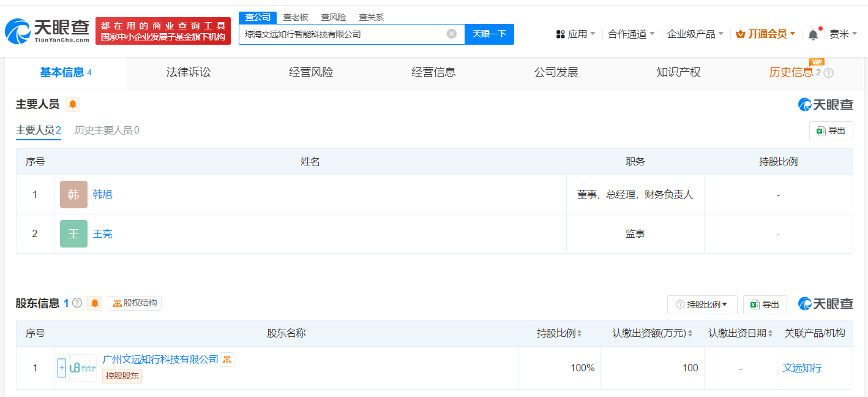The width and height of the screenshot is (868, 397).
Task: Select the 历史主要人员 0 sub-tab
Action: point(107,130)
